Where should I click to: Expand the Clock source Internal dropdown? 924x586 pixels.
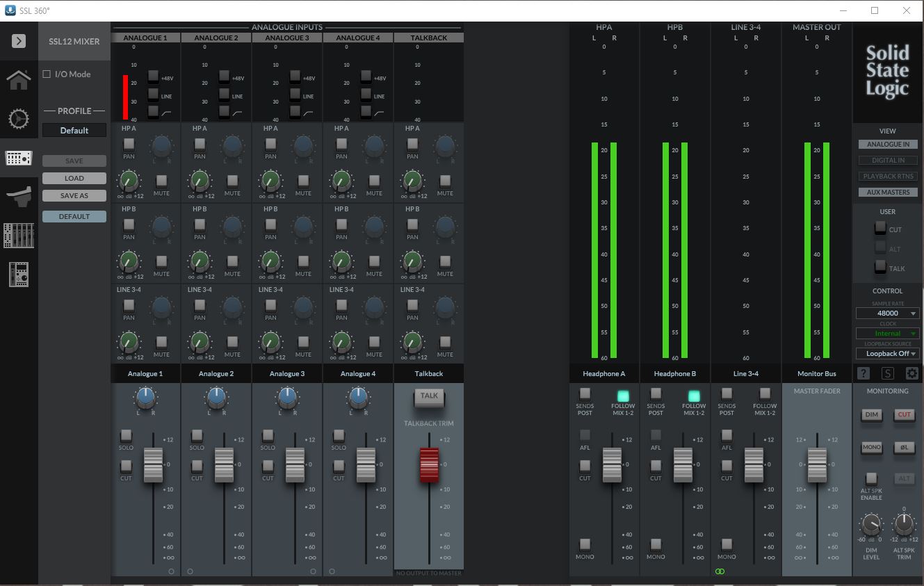point(887,333)
